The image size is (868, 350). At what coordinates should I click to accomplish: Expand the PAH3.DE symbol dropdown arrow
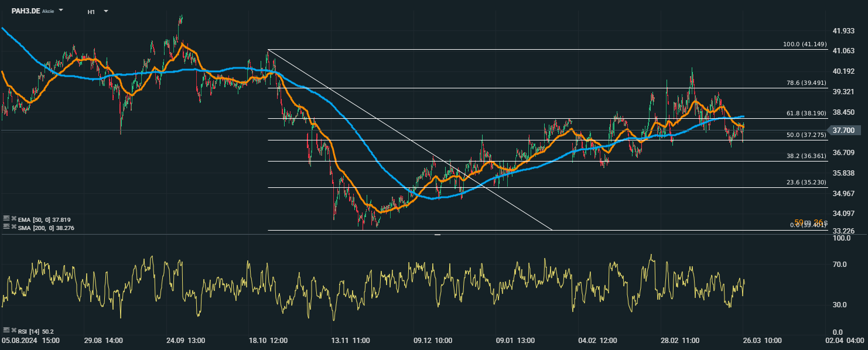(61, 11)
